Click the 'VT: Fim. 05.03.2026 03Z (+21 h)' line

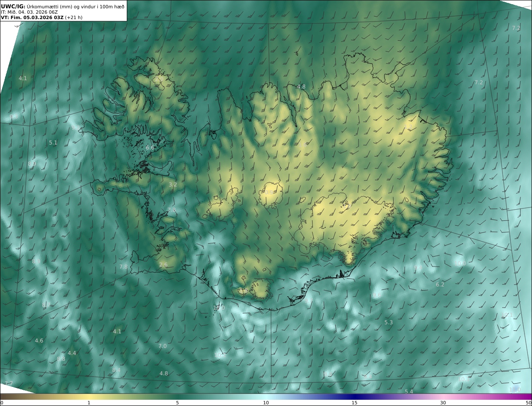pos(41,18)
